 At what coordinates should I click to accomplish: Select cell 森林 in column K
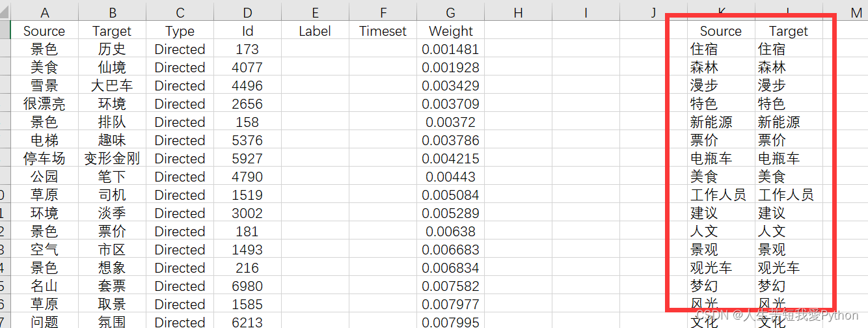(x=721, y=67)
